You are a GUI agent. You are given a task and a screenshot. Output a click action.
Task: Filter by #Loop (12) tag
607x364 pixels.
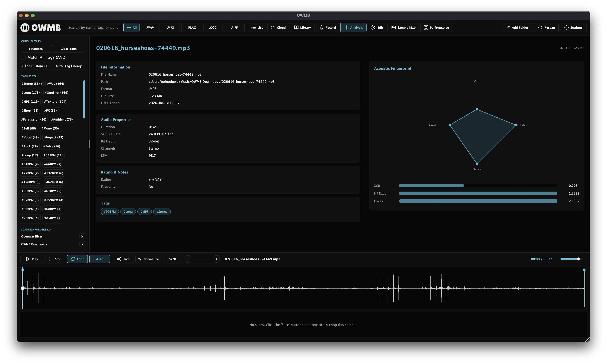(30, 155)
